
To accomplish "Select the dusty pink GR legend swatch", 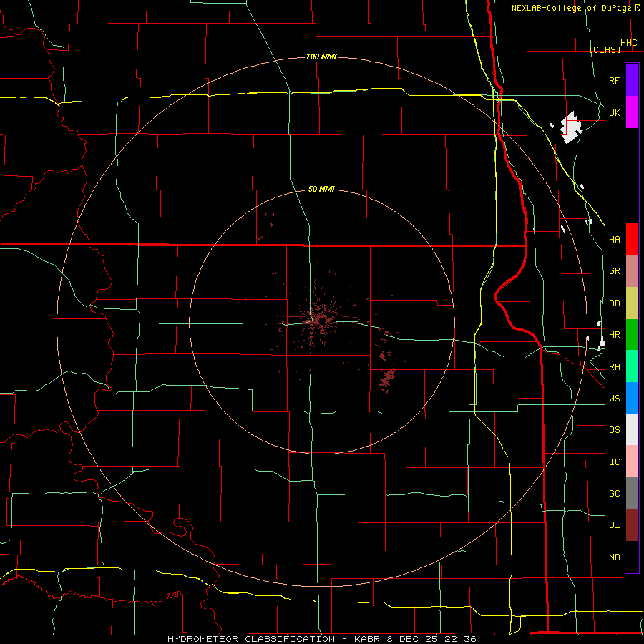I will coord(632,271).
